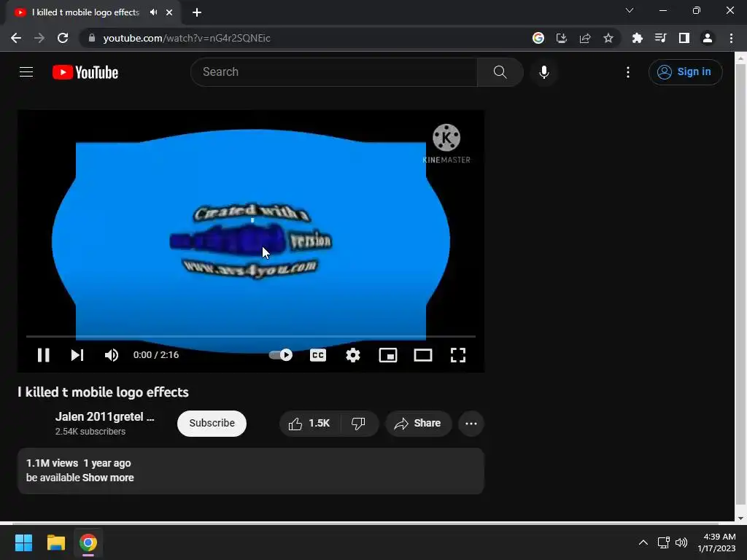Click the address bar URL
This screenshot has height=560, width=747.
186,38
